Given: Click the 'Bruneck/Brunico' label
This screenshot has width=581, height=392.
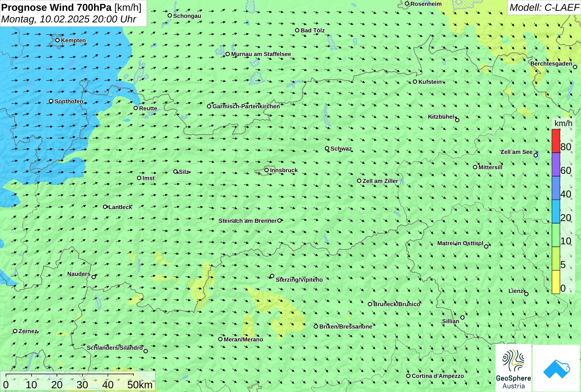Looking at the screenshot, I should click(397, 304).
